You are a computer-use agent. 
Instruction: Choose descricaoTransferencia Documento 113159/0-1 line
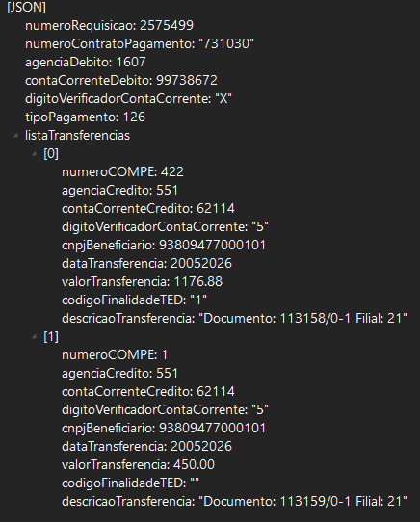(234, 502)
